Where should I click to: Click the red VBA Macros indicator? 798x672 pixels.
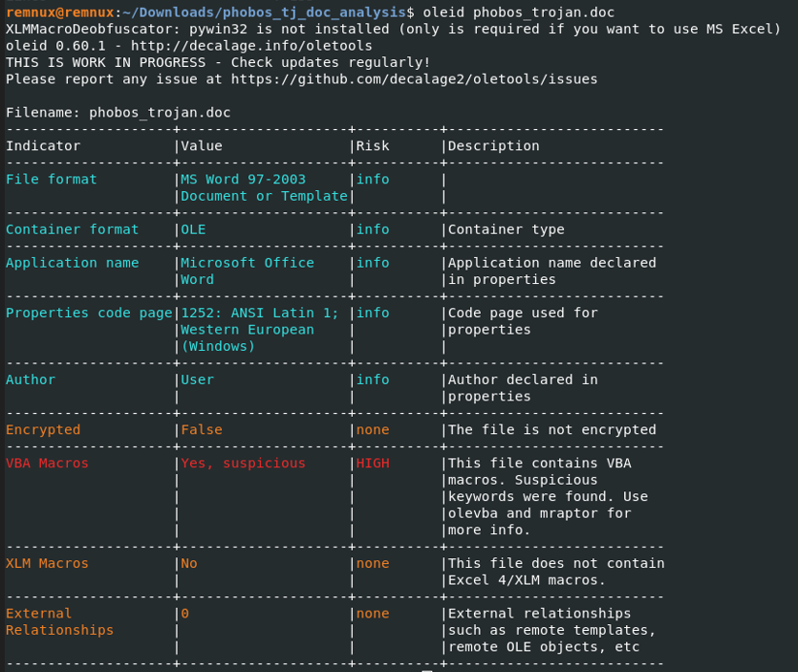pos(47,464)
